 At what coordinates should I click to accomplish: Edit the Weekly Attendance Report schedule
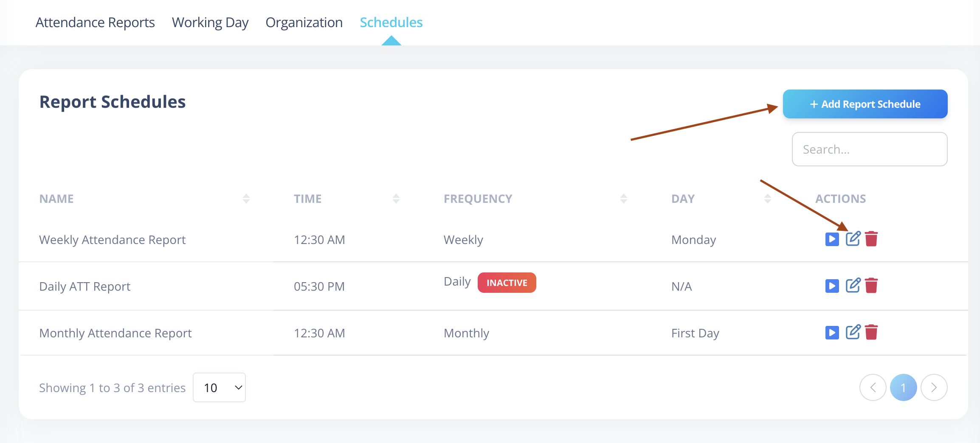(853, 239)
